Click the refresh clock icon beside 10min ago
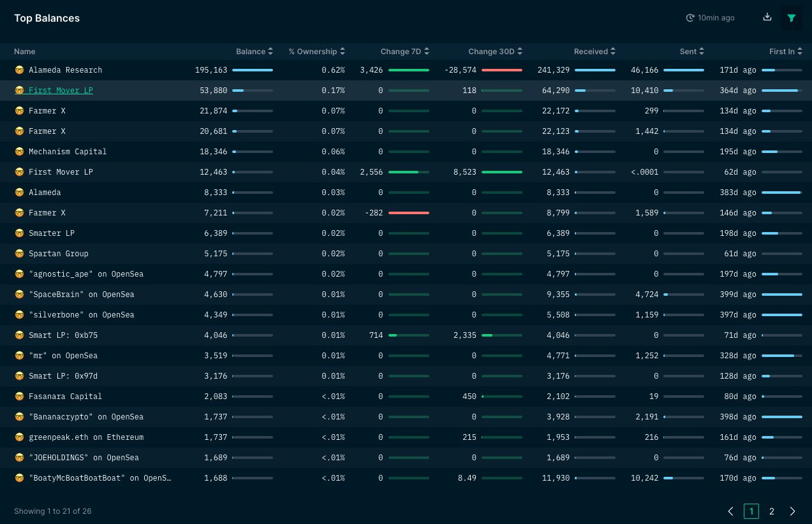 690,18
